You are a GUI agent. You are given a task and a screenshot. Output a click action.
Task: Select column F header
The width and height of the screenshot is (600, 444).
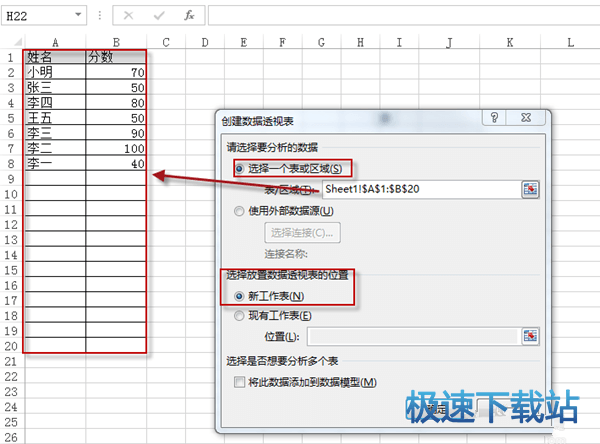coord(282,42)
